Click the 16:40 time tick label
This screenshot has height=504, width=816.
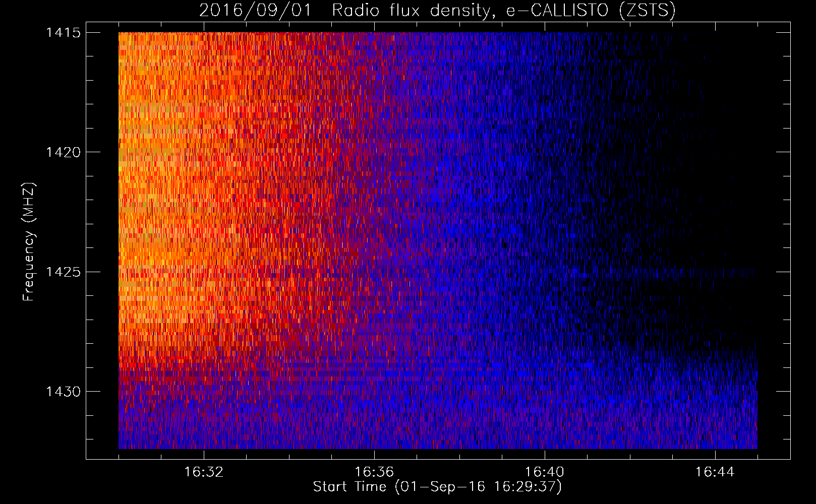pyautogui.click(x=545, y=472)
